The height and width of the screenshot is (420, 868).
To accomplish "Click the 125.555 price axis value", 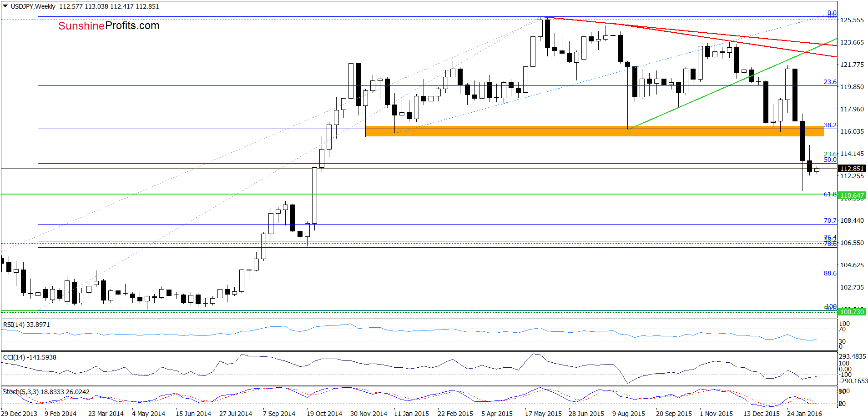I will (x=852, y=20).
